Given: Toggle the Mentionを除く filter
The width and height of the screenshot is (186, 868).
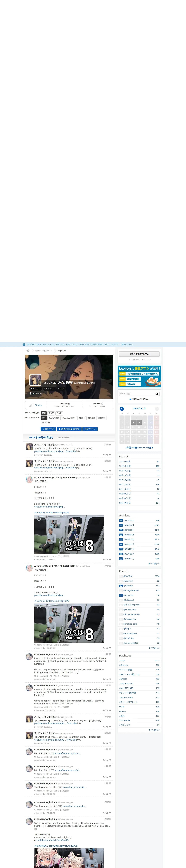Looking at the screenshot, I should [x=69, y=418].
